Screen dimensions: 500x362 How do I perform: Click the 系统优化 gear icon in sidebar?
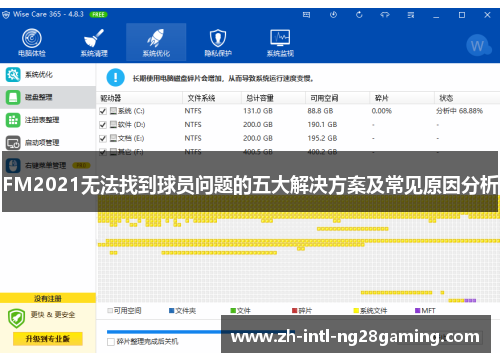point(13,75)
